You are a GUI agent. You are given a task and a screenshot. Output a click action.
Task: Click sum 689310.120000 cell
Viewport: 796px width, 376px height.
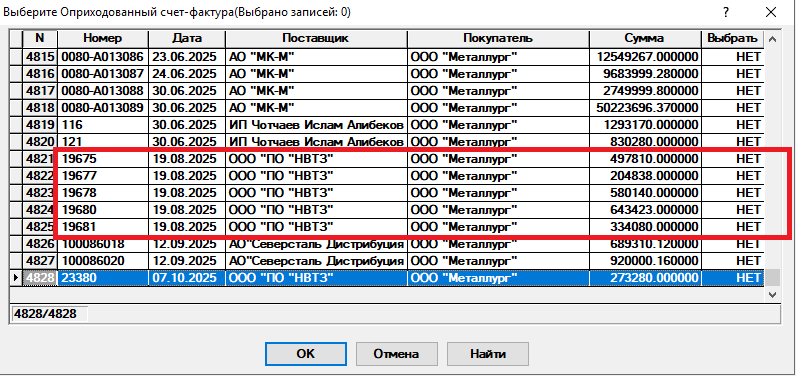(645, 244)
